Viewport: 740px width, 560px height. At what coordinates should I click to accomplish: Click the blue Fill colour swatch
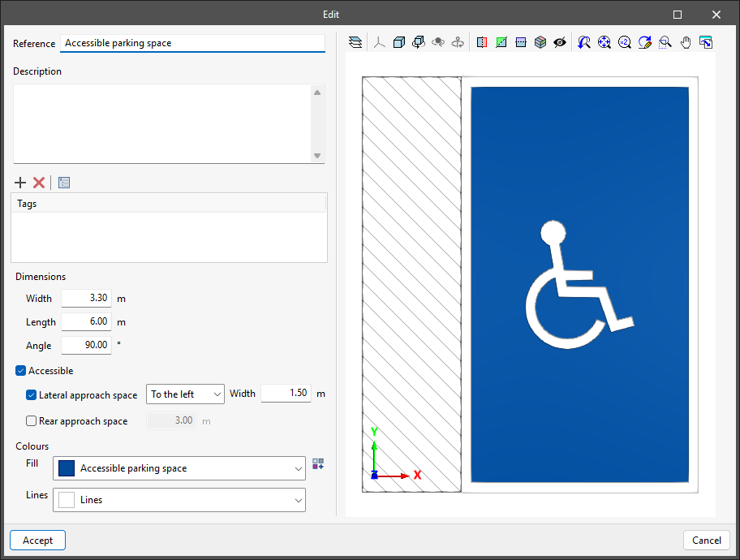click(67, 468)
